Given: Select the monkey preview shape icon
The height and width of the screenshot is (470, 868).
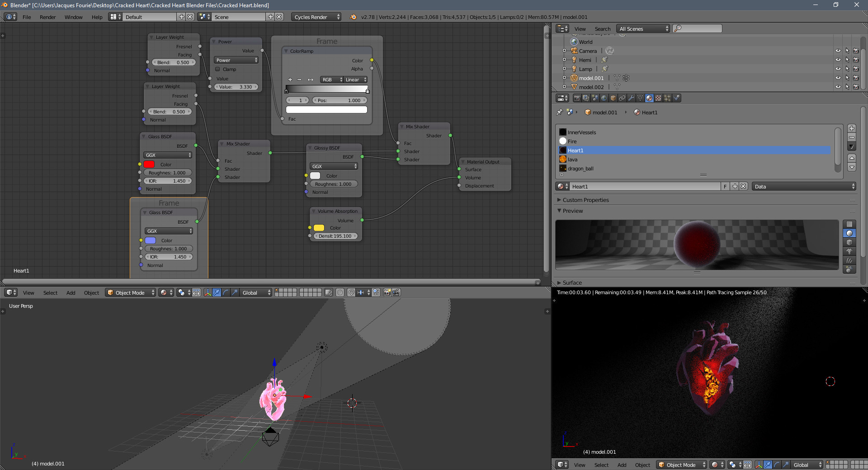Looking at the screenshot, I should [849, 251].
